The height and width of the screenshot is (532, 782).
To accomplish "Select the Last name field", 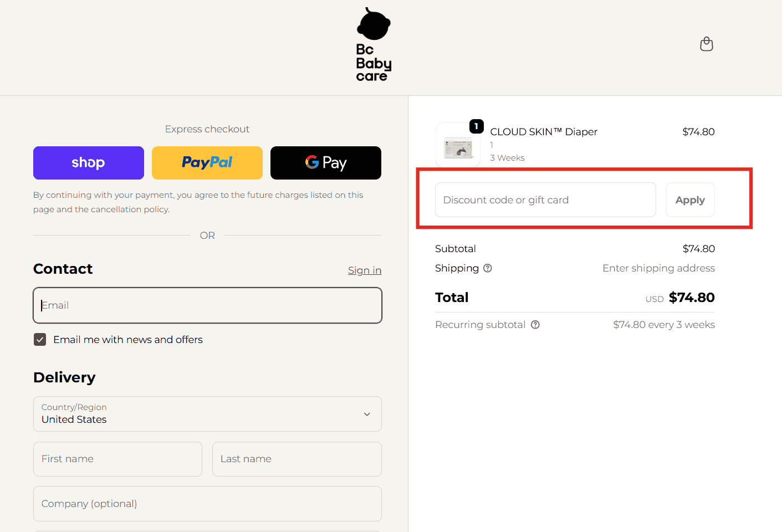I will 297,459.
